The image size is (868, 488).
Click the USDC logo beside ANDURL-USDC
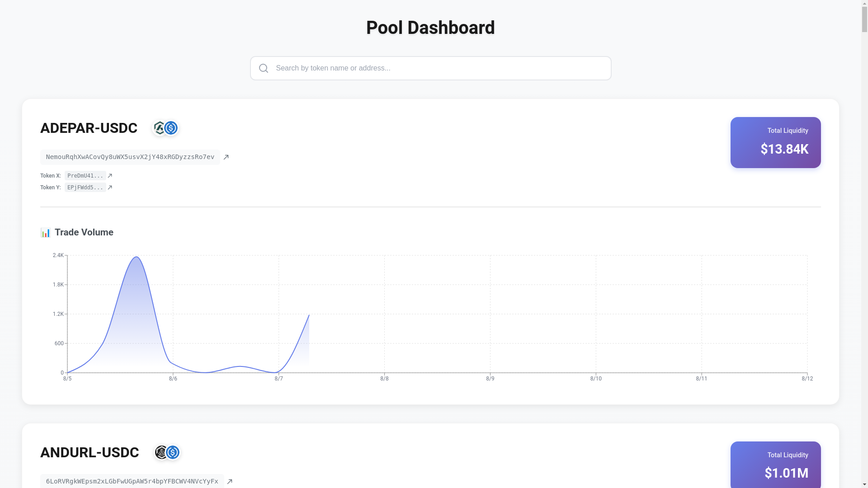pos(173,452)
